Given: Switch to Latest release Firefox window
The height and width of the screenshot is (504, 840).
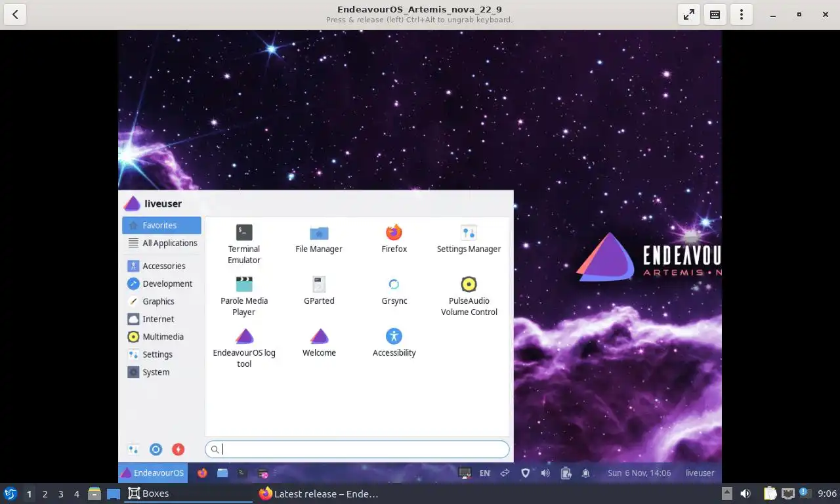Looking at the screenshot, I should tap(319, 493).
